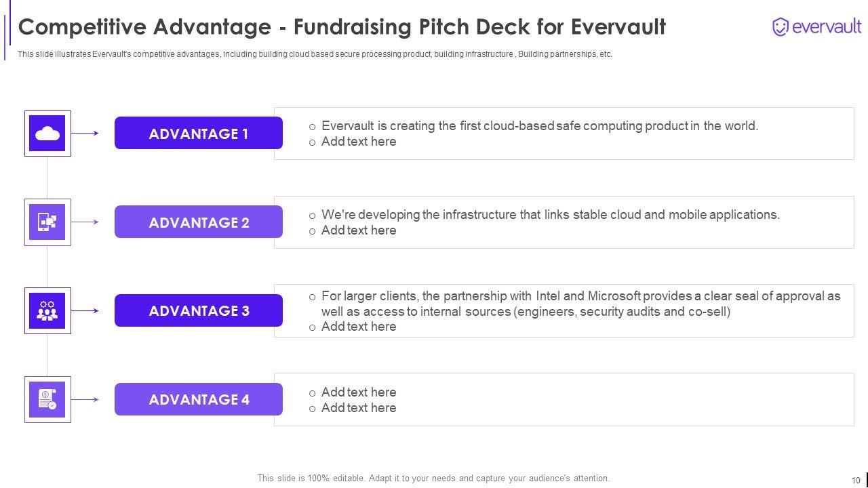Screen dimensions: 868x488
Task: Click the Evervault shield logo icon
Action: tap(781, 27)
